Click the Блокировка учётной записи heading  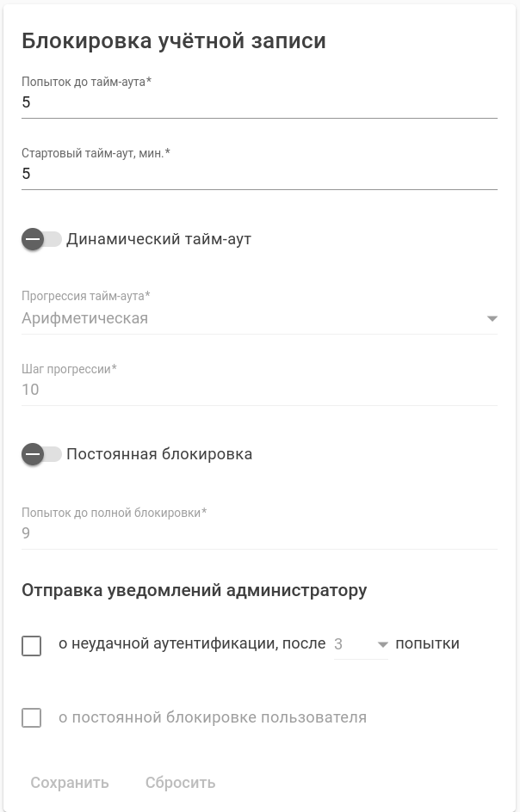(x=173, y=40)
